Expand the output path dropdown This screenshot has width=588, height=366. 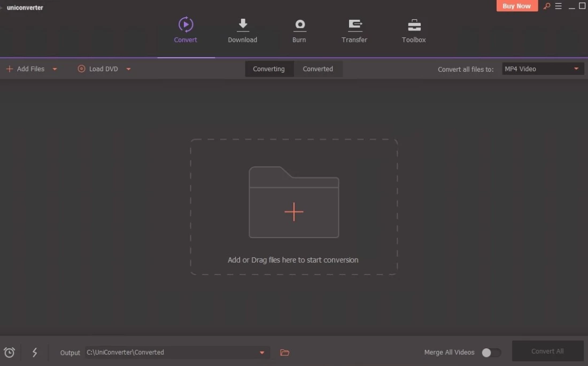262,353
